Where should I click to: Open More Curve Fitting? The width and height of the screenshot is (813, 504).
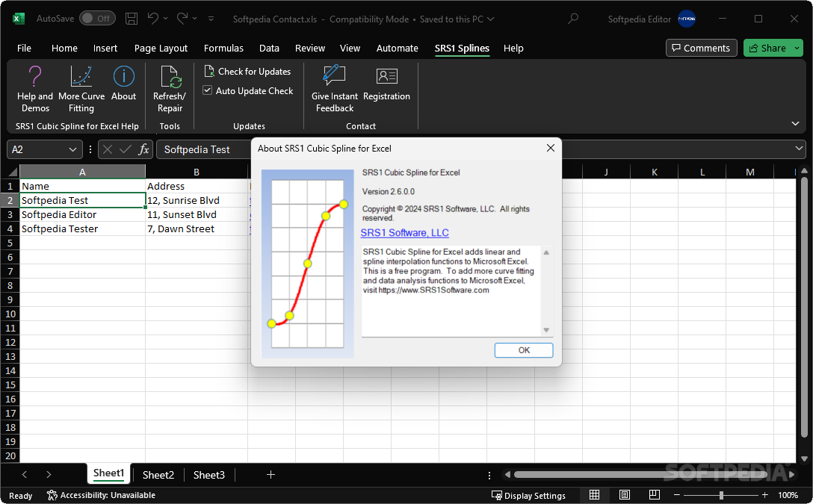[x=81, y=89]
